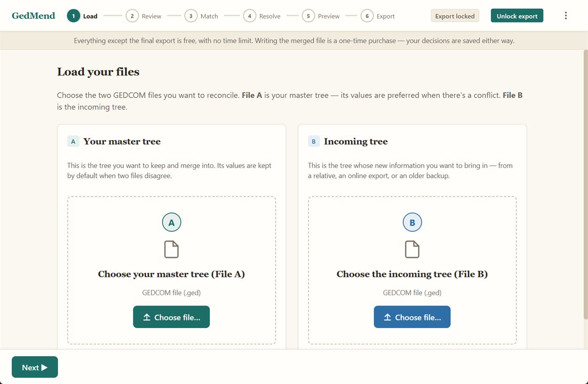This screenshot has height=384, width=588.
Task: Click the Next button
Action: (x=35, y=367)
